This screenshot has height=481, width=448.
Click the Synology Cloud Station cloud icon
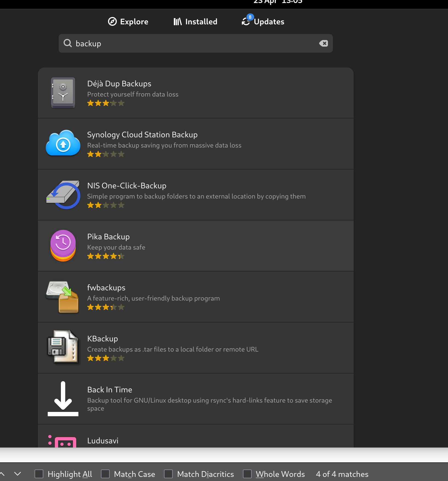pos(63,143)
